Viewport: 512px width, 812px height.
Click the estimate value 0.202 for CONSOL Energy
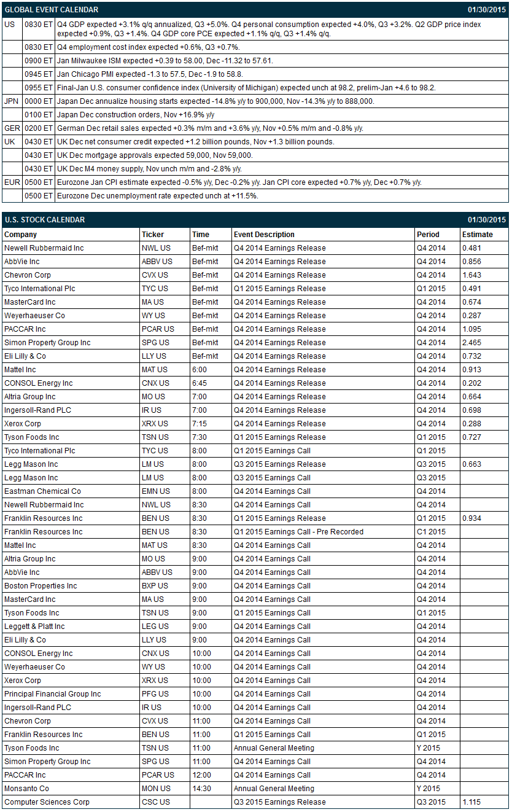pos(472,383)
